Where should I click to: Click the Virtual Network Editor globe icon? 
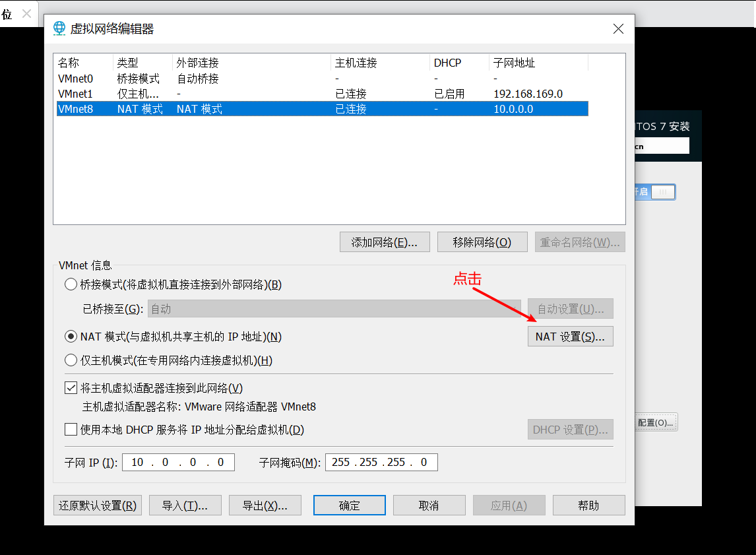(59, 28)
